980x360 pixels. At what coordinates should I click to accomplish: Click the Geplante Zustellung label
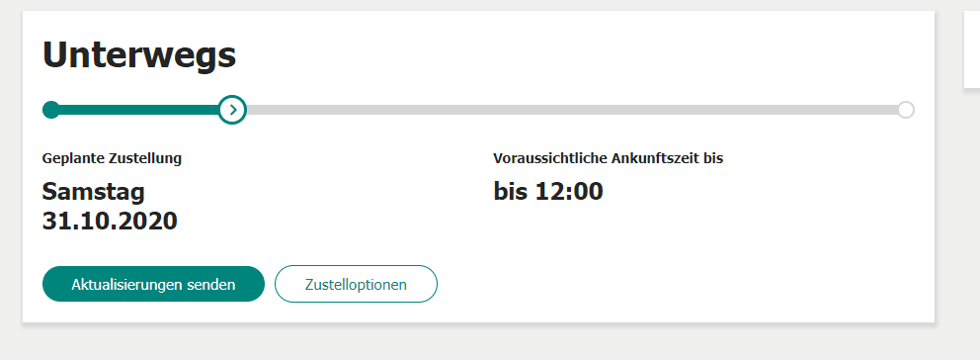pos(112,158)
